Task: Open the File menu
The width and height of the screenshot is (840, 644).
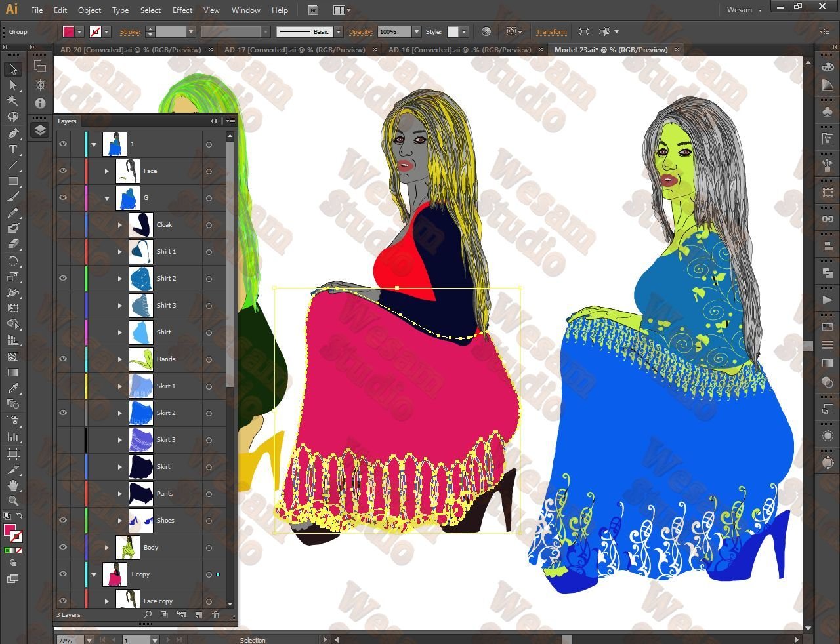Action: click(x=37, y=10)
